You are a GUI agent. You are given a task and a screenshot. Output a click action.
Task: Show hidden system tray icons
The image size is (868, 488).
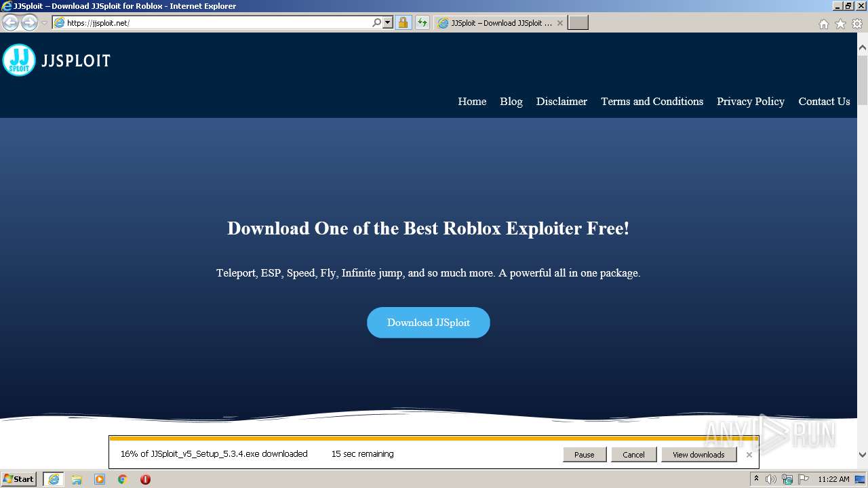coord(756,479)
